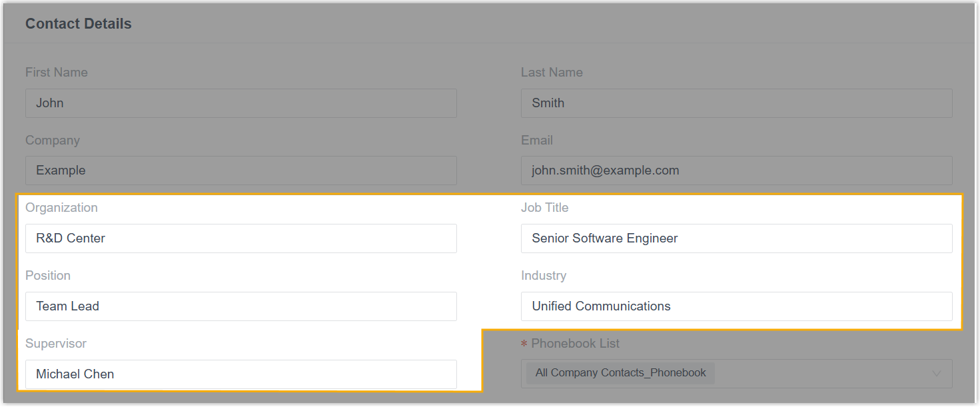Focus the Job Title input field
This screenshot has height=407, width=980.
click(736, 238)
